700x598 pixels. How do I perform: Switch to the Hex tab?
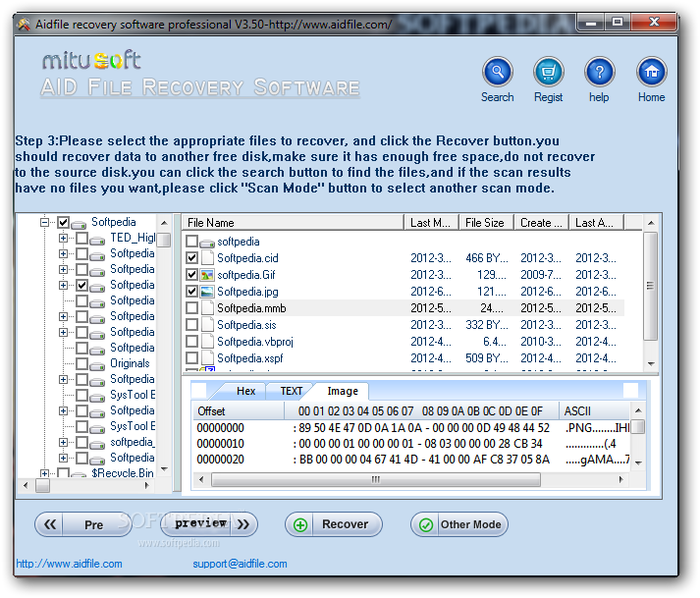point(245,391)
